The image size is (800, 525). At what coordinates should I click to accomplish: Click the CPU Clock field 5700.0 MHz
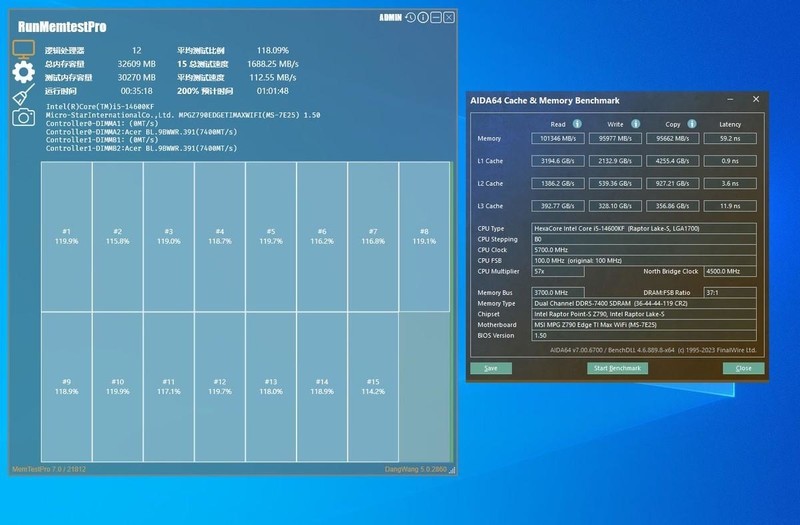click(x=644, y=250)
